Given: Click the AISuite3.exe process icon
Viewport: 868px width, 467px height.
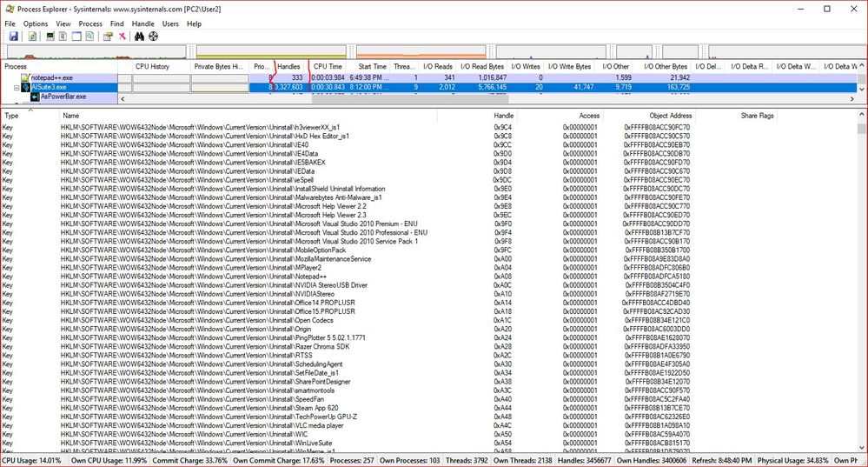Looking at the screenshot, I should 25,87.
